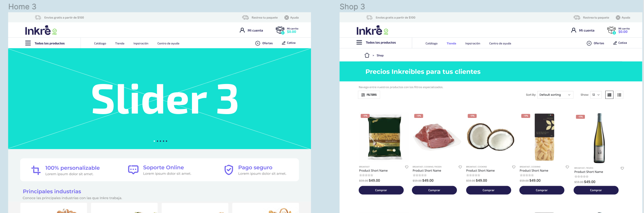Viewport: 644px width, 213px height.
Task: Add the wine bottle product to wishlist
Action: (x=622, y=168)
